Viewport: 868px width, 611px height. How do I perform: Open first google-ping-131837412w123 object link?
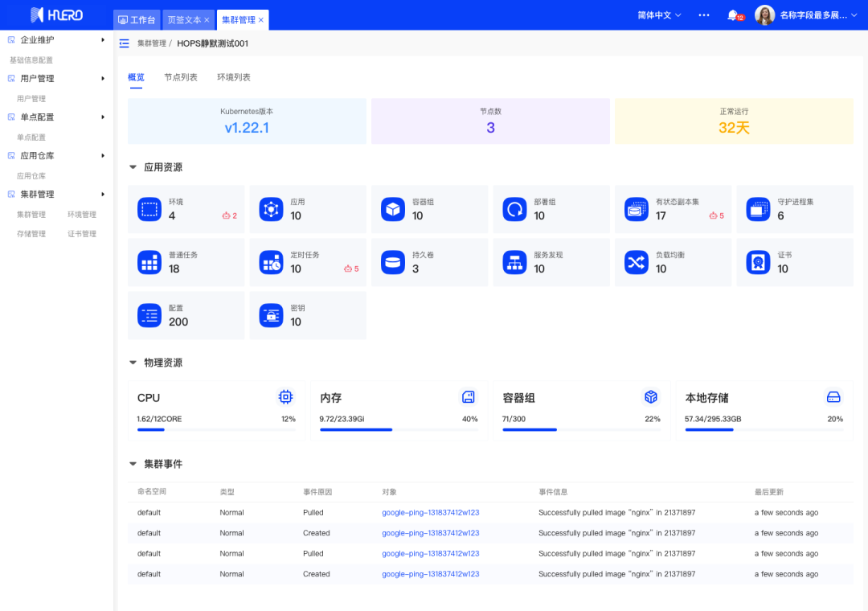pos(431,513)
